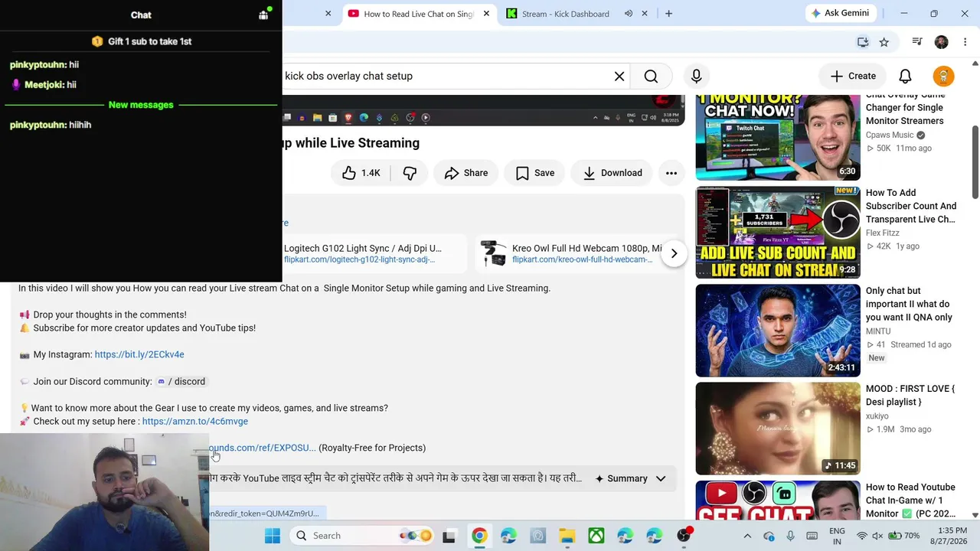This screenshot has width=980, height=551.
Task: Open the MINTU QNA stream thumbnail
Action: [x=778, y=331]
